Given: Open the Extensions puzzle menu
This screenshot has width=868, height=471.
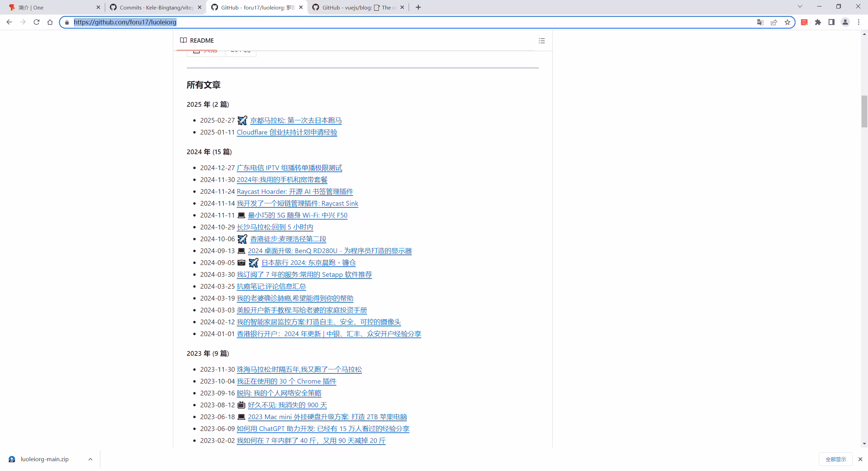Looking at the screenshot, I should [818, 22].
